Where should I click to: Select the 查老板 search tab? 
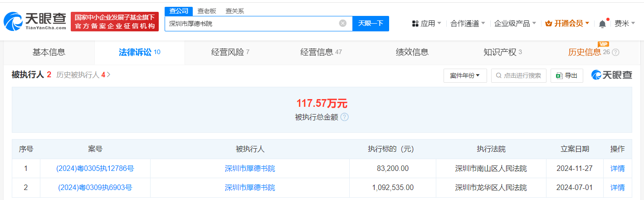(x=207, y=11)
